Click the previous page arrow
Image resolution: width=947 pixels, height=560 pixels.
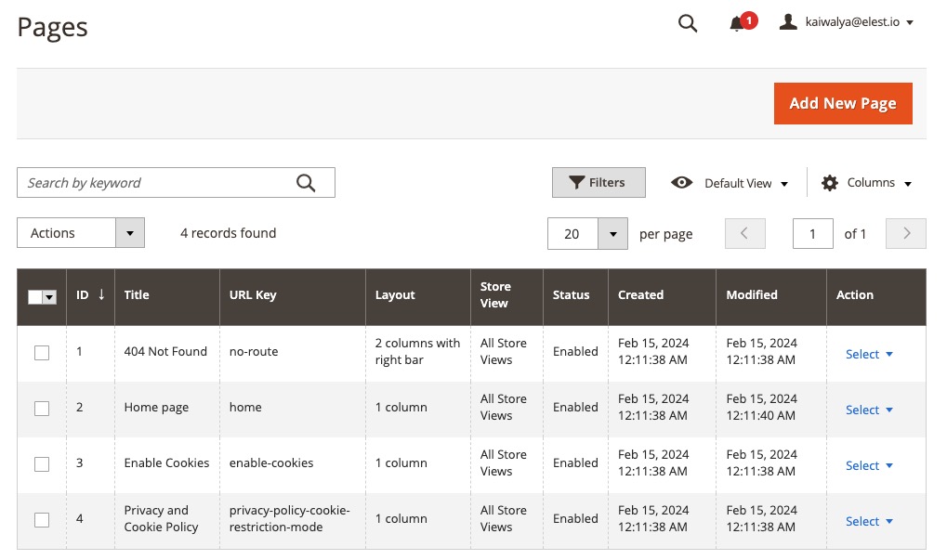tap(744, 233)
